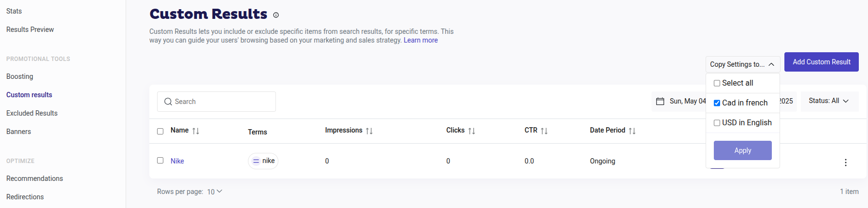Sort by CTR column arrows
Viewport: 868px width, 208px height.
pos(544,131)
